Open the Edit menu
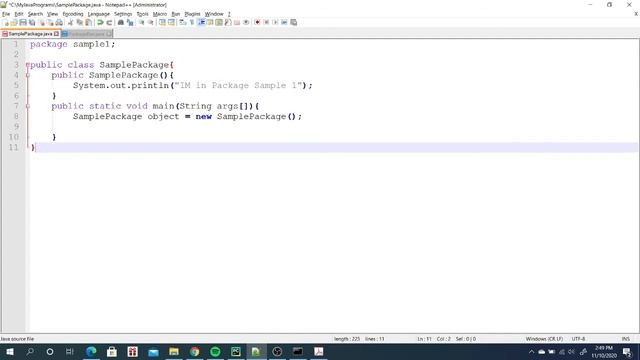The width and height of the screenshot is (640, 360). [x=19, y=14]
